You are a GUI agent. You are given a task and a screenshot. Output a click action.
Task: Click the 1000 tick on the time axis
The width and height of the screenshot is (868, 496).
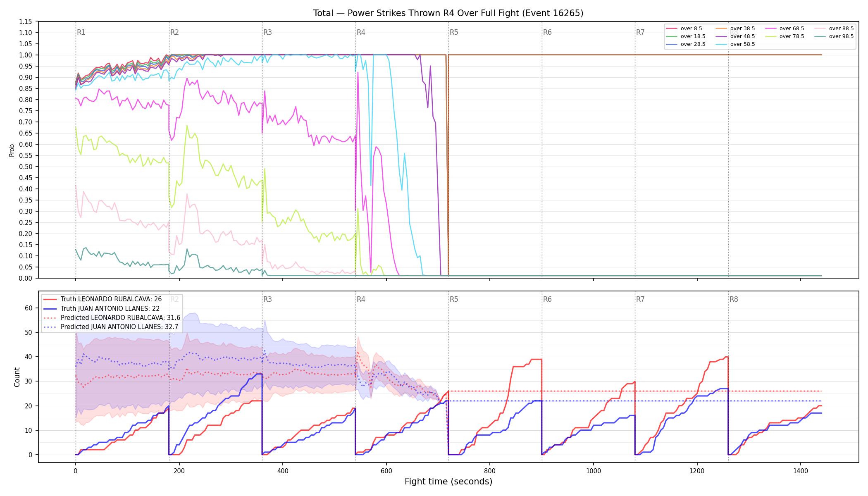pos(594,471)
